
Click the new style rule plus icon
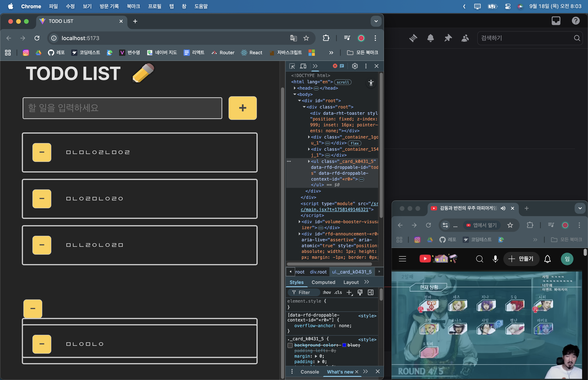click(349, 292)
